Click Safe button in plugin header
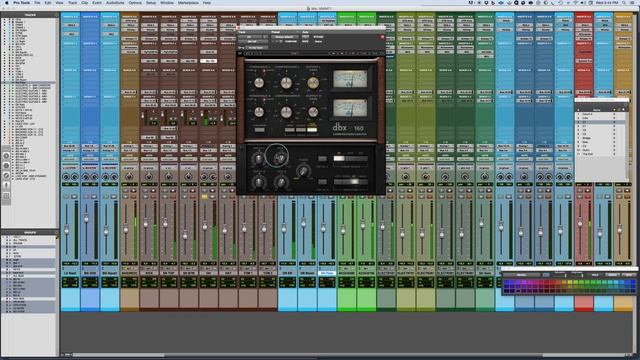 305,41
